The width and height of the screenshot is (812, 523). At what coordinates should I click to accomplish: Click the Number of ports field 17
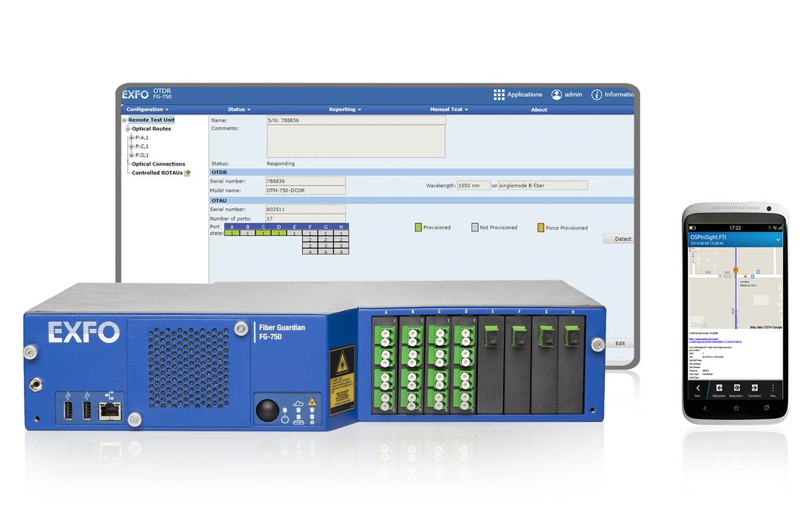pos(306,219)
